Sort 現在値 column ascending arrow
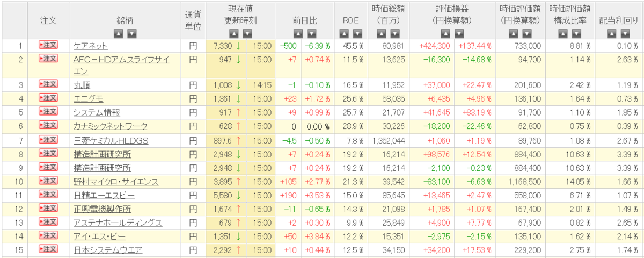644x258 pixels. (x=233, y=33)
